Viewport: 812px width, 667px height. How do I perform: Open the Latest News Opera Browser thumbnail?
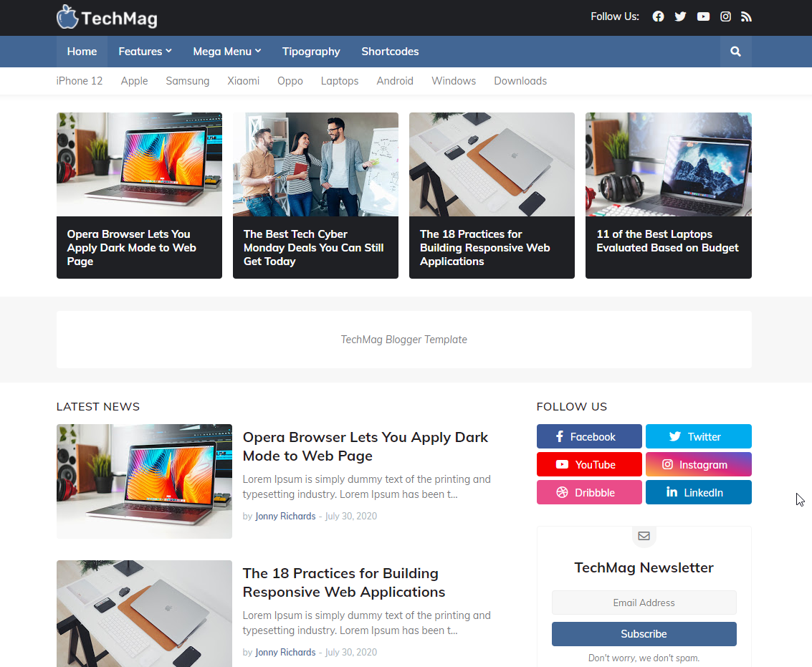click(145, 481)
